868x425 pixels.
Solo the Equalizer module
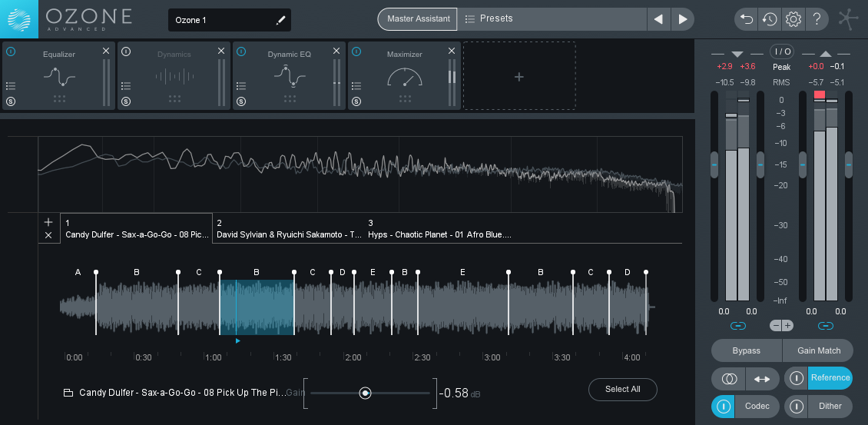[x=11, y=101]
